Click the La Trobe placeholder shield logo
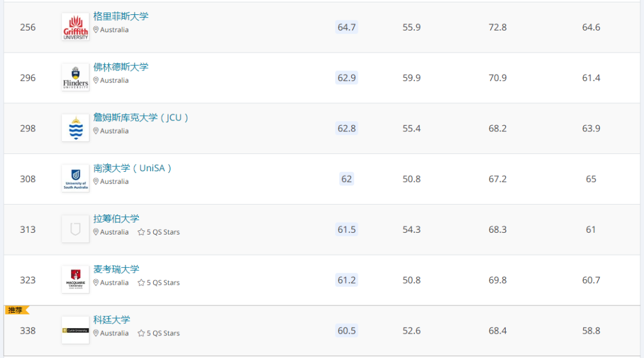This screenshot has height=358, width=644. click(75, 229)
